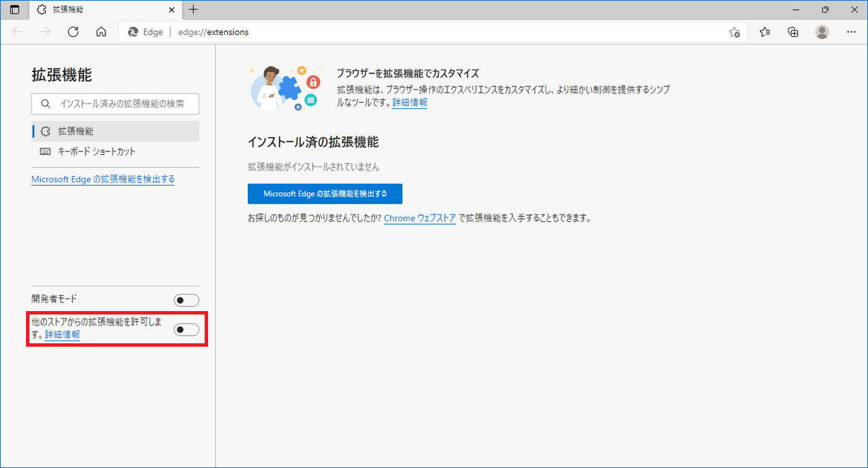The image size is (868, 468).
Task: Open 詳細情報 link beside other stores option
Action: pyautogui.click(x=62, y=334)
